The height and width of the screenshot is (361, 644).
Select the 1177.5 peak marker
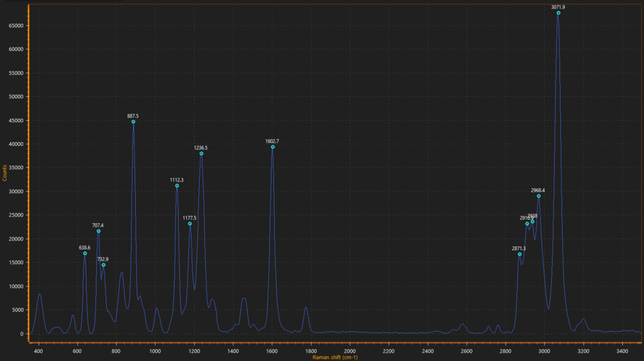[x=190, y=224]
